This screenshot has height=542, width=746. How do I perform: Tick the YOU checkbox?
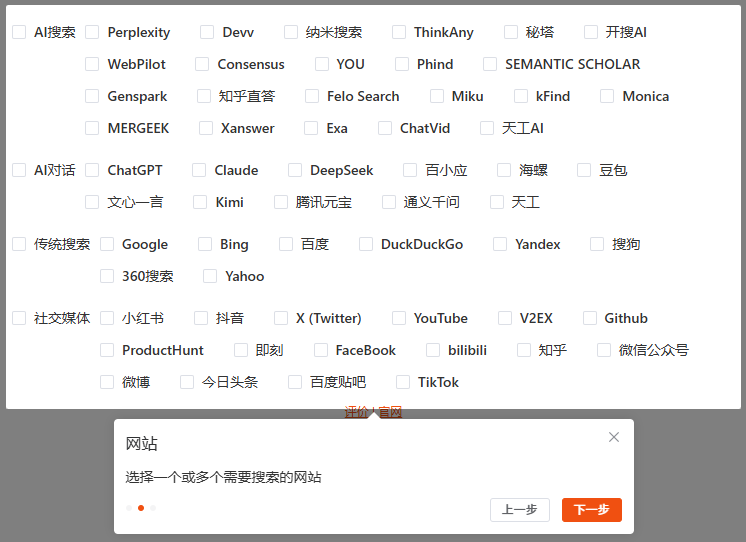pos(322,64)
